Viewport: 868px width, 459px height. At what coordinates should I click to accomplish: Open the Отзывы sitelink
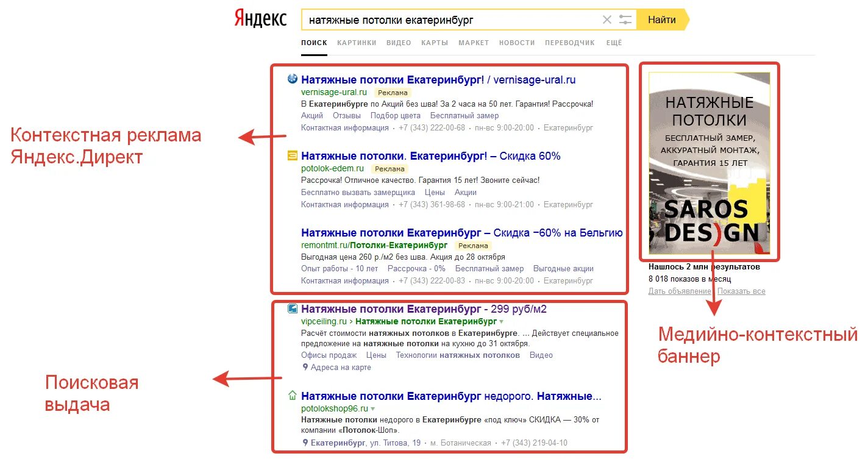point(347,116)
